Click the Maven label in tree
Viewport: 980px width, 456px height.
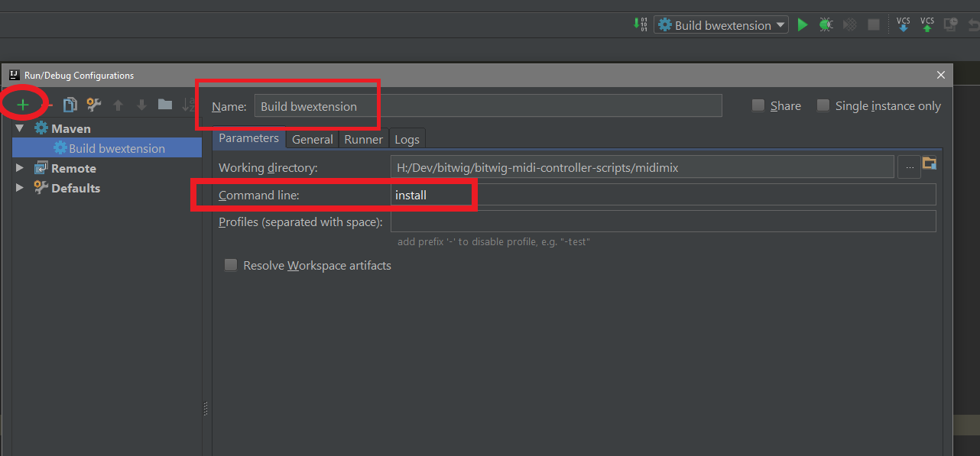(71, 128)
